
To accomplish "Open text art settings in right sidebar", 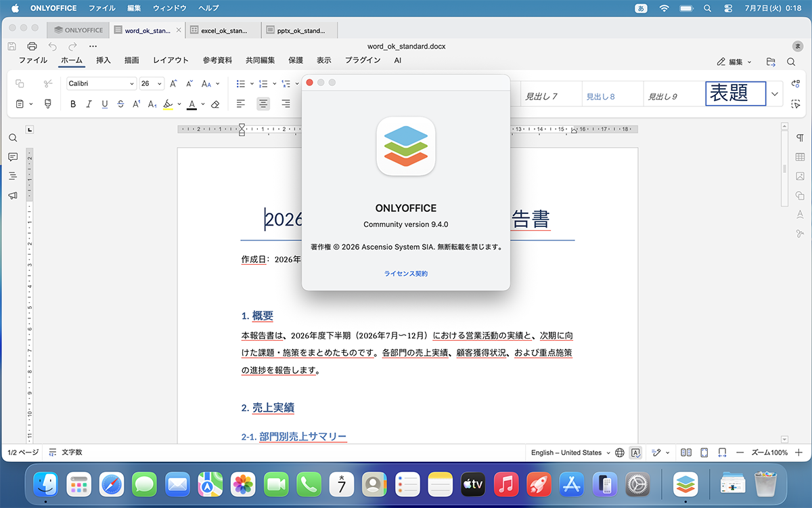I will click(x=800, y=215).
